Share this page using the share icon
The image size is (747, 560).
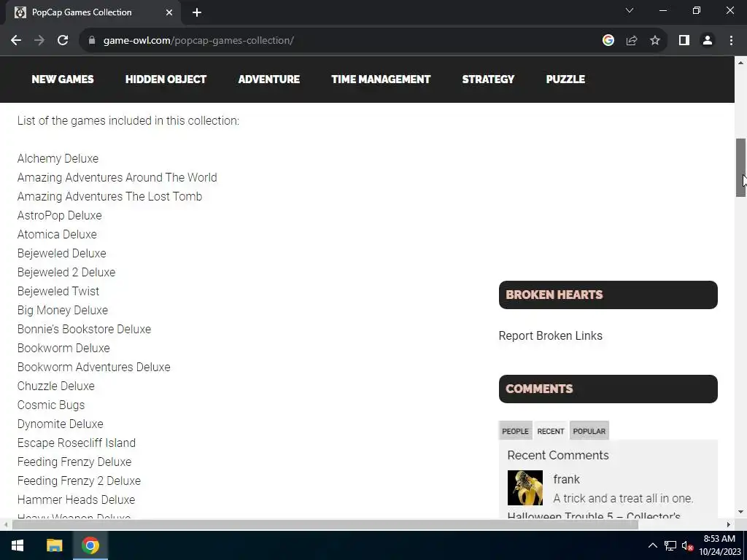(632, 41)
